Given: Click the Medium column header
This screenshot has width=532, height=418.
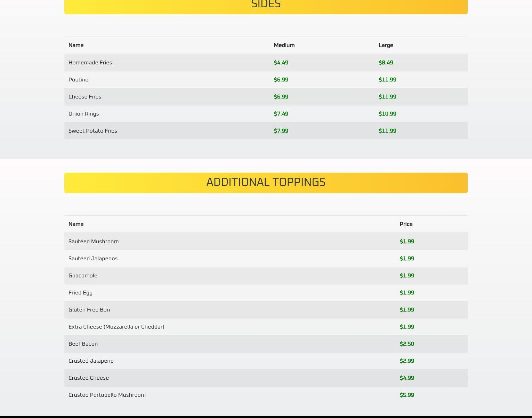Looking at the screenshot, I should (284, 45).
